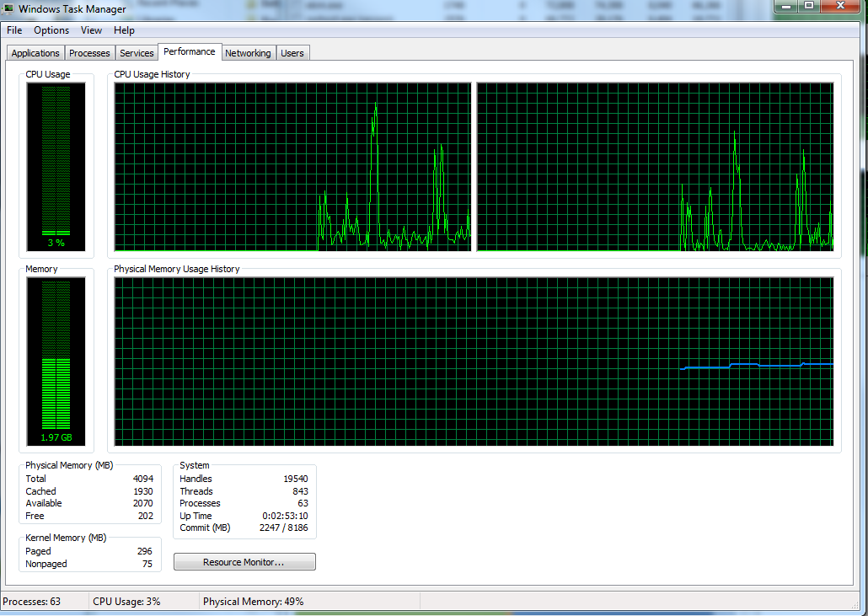
Task: Open the Options menu
Action: pos(51,30)
